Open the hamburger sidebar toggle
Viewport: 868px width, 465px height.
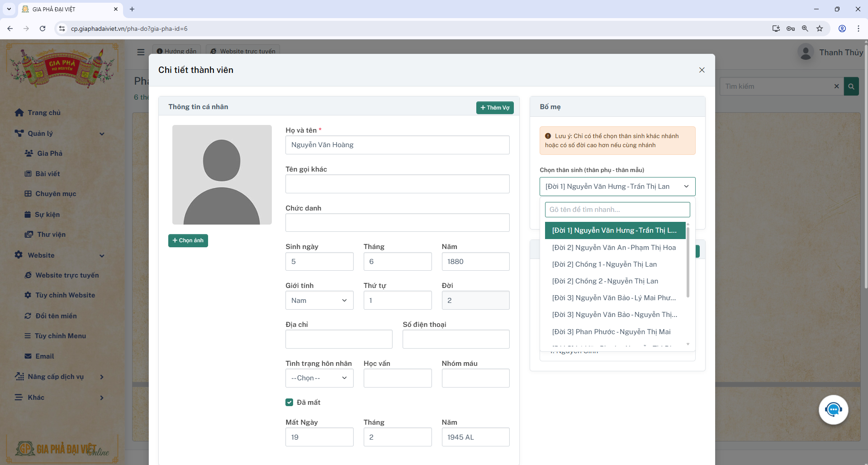pyautogui.click(x=141, y=52)
